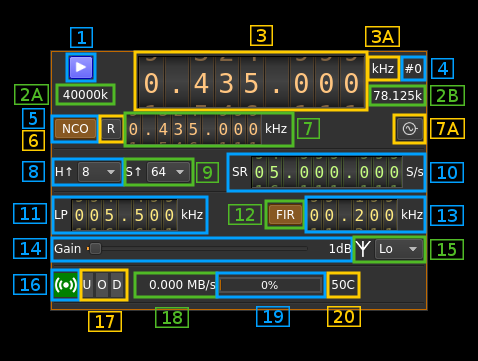This screenshot has height=361, width=478.
Task: Click the O overrun status indicator
Action: (x=102, y=285)
